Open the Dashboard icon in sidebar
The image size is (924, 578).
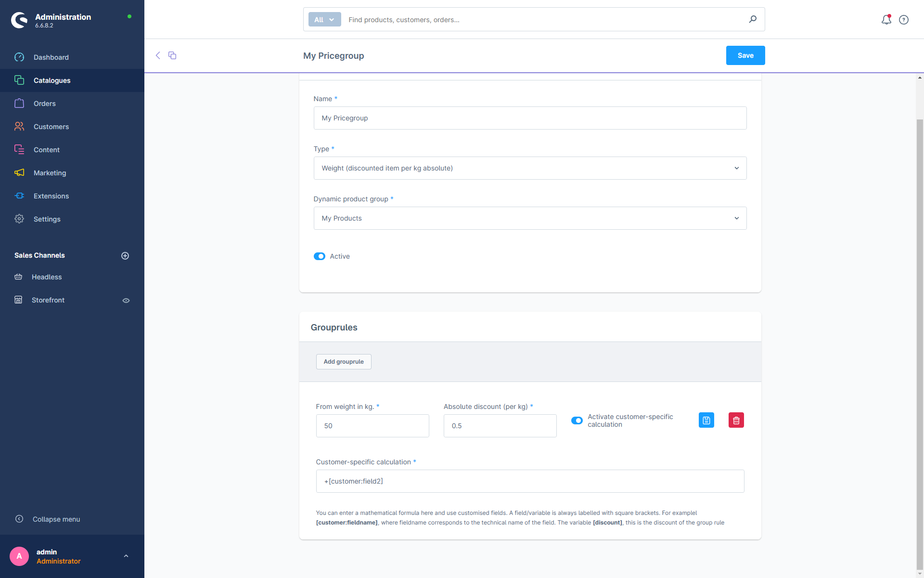click(19, 57)
